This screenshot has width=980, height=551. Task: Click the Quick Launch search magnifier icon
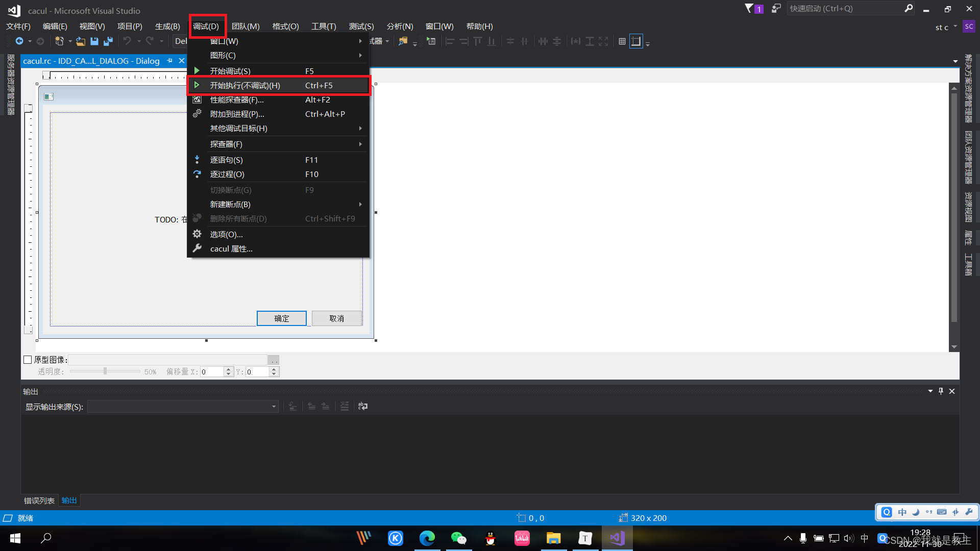pos(909,8)
